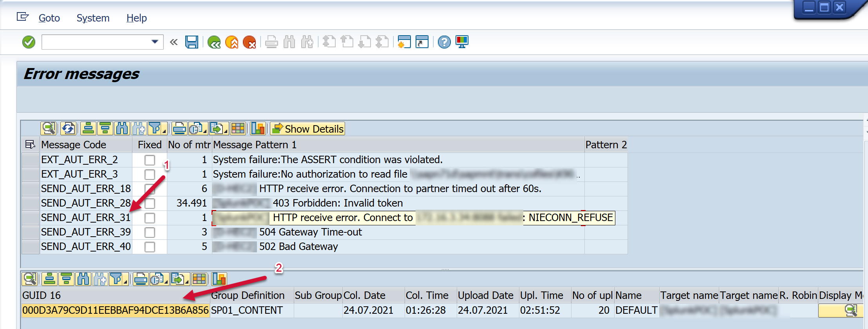
Task: Open the command field dropdown arrow
Action: pyautogui.click(x=155, y=42)
